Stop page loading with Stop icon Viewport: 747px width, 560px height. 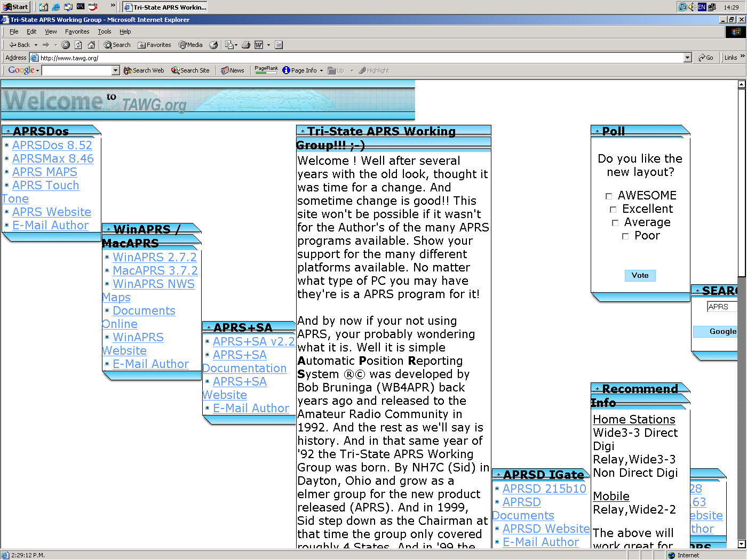66,45
